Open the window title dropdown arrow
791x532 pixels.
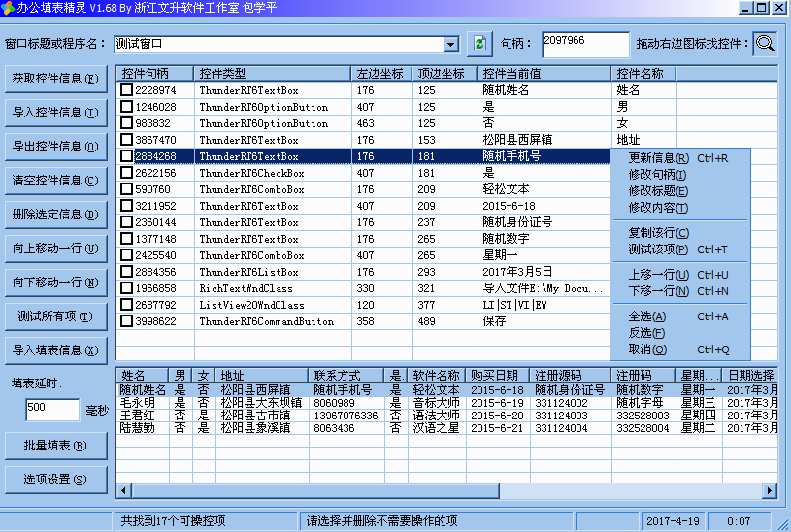coord(451,45)
